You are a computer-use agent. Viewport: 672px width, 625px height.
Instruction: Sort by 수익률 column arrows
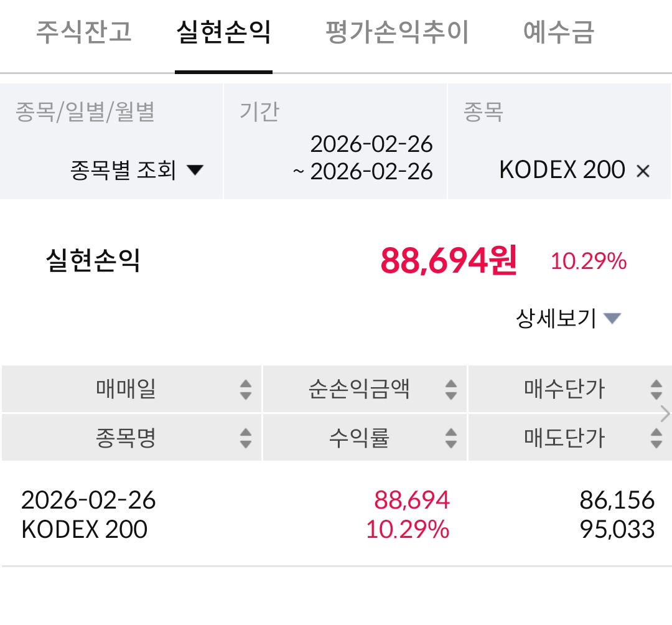click(451, 438)
